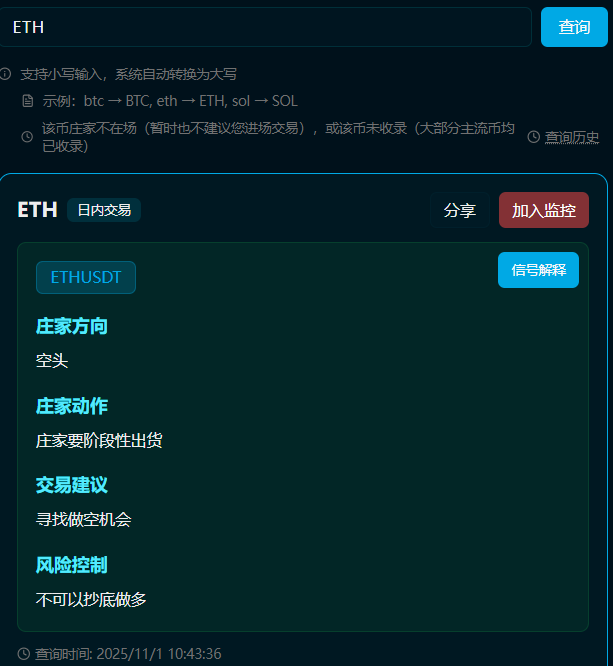The image size is (613, 666).
Task: Click the clock icon beside 该币庄家不在场
Action: click(27, 137)
